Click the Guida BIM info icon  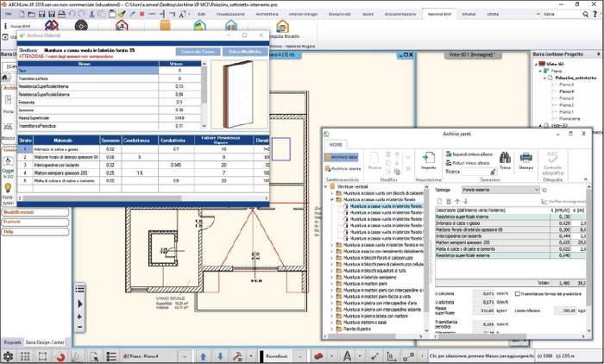[x=5, y=26]
